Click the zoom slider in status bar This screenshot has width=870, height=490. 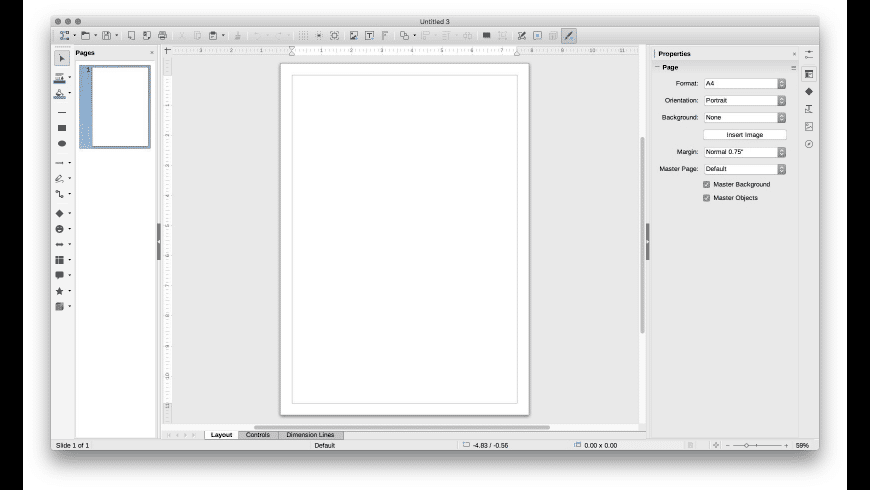[757, 446]
